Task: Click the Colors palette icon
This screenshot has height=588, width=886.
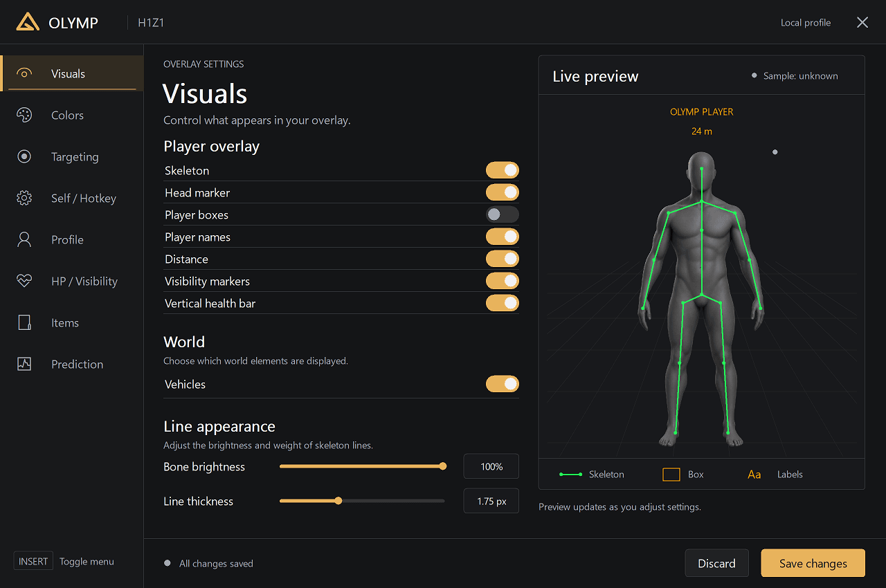Action: 24,115
